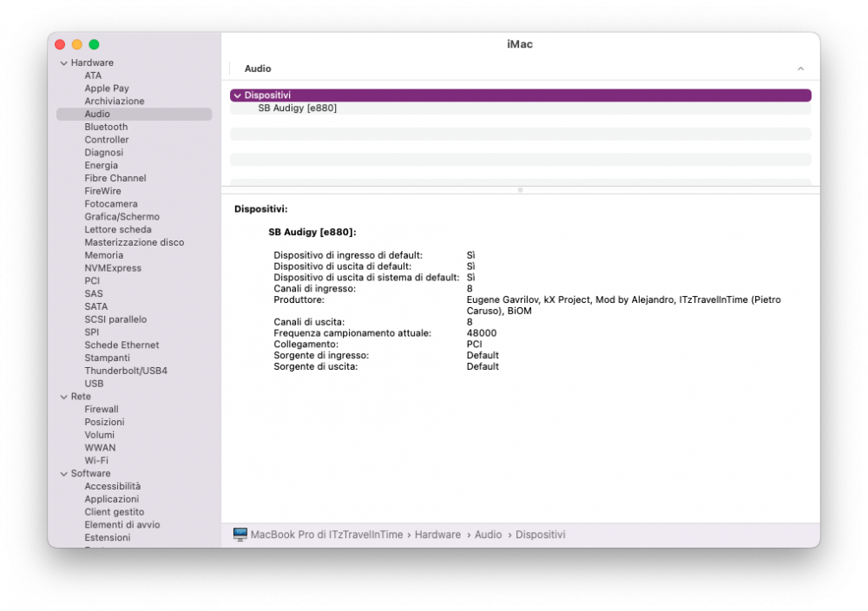Open Lettore scheda in the sidebar
Viewport: 868px width, 611px height.
[x=118, y=229]
